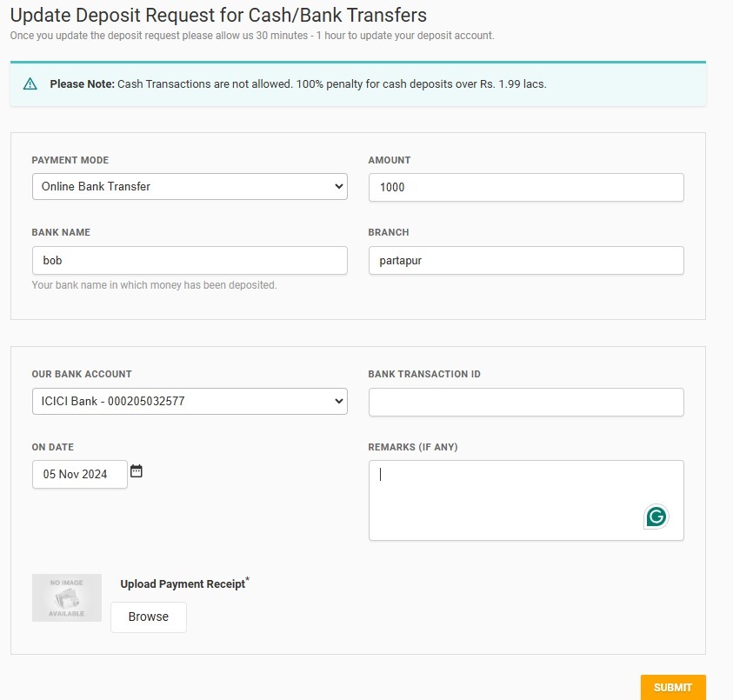Click the Grammarly icon in Remarks
Viewport: 733px width, 700px height.
656,517
